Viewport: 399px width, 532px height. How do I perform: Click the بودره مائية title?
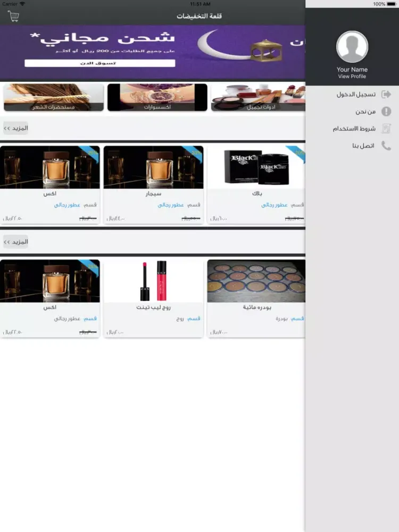(x=257, y=307)
